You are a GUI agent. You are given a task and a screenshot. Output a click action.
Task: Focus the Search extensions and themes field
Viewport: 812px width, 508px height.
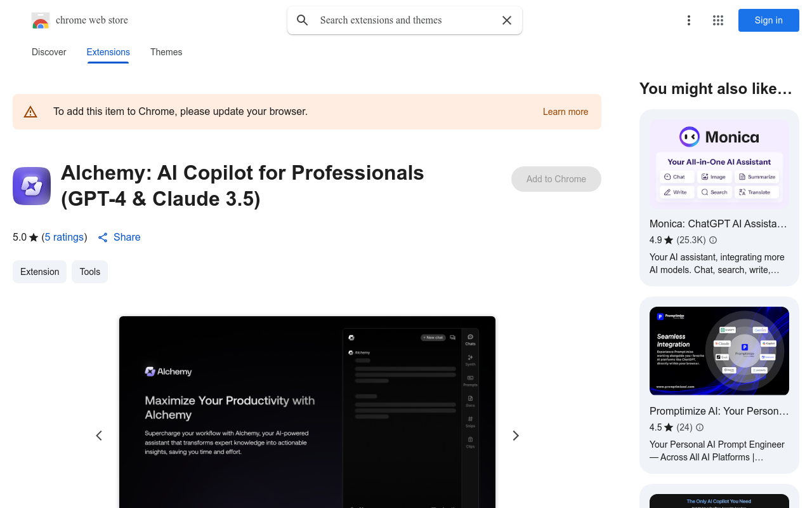405,20
